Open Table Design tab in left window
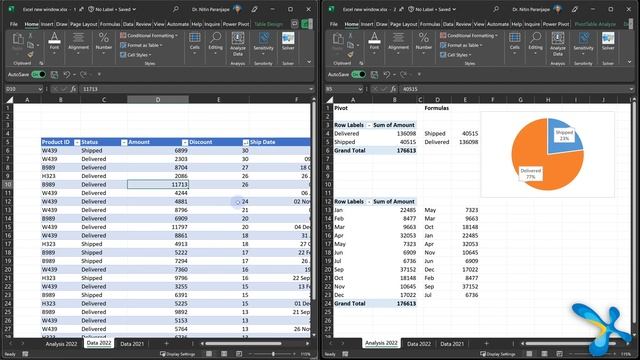The width and height of the screenshot is (640, 360). [269, 24]
